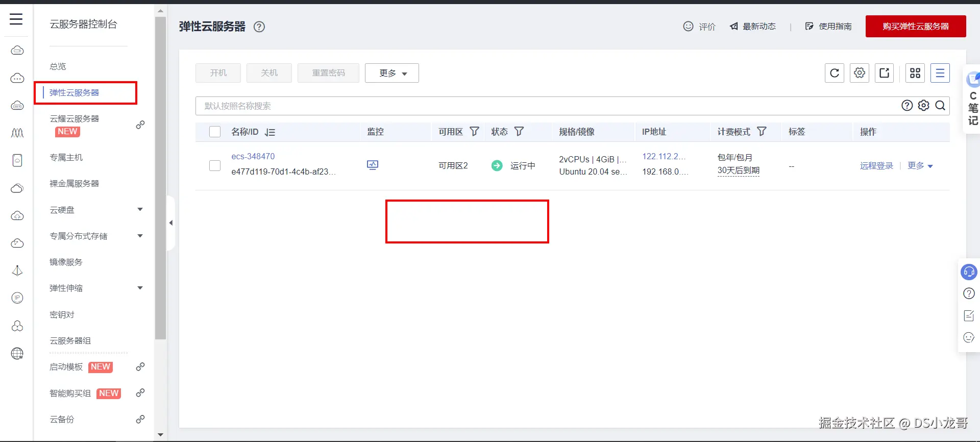This screenshot has height=442, width=980.
Task: Click the 重置密码 button
Action: pos(328,73)
